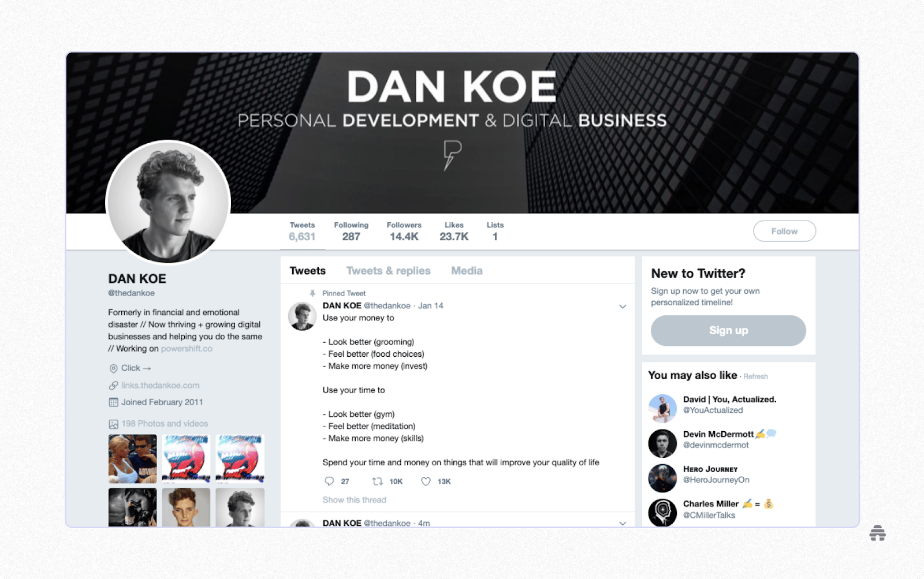Click the Sign up button
The image size is (924, 579).
pyautogui.click(x=728, y=330)
